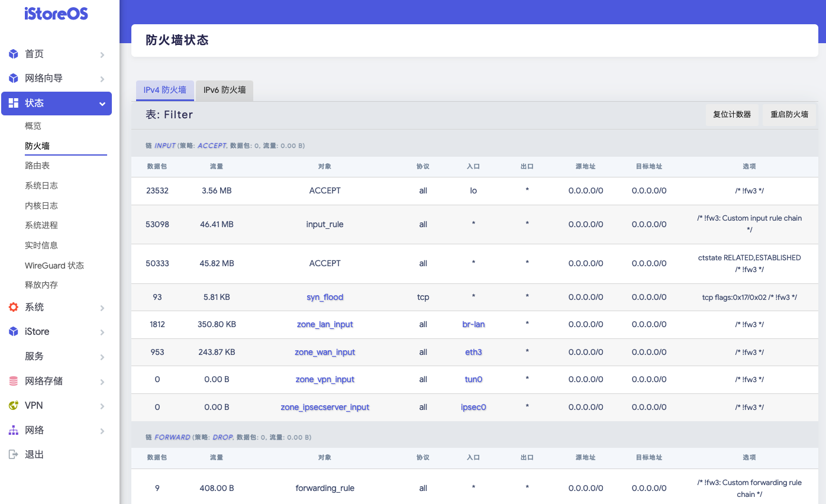The height and width of the screenshot is (504, 826).
Task: Click the iStore cube icon
Action: pyautogui.click(x=13, y=331)
